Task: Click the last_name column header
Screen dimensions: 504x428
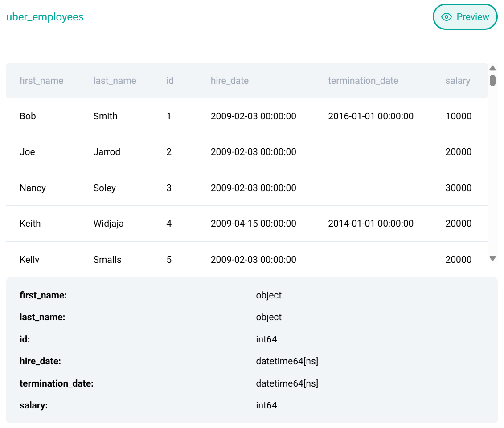Action: pyautogui.click(x=115, y=80)
